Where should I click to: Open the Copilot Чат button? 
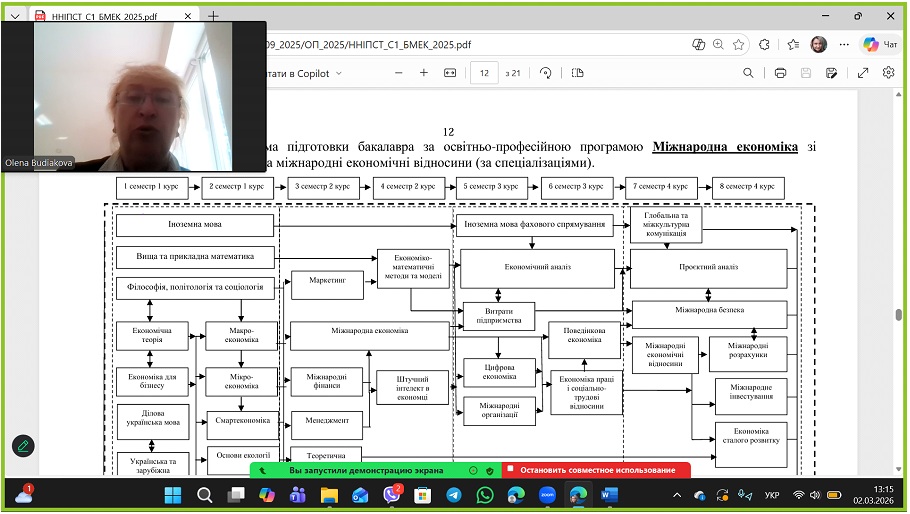click(882, 45)
